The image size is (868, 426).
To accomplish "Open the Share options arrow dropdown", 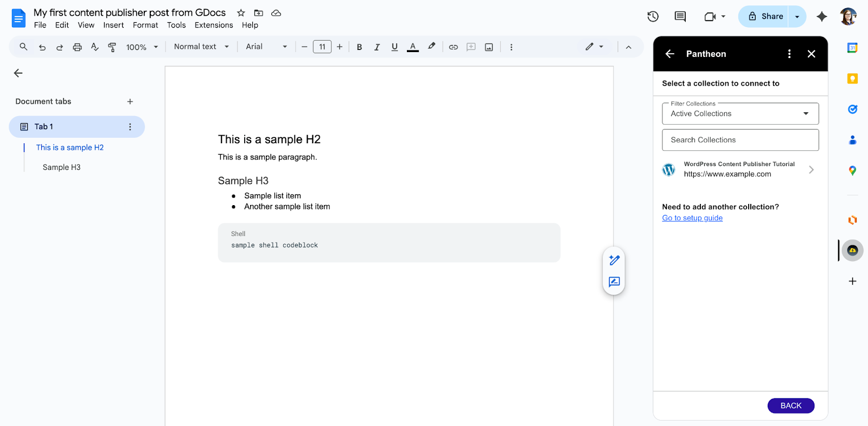I will tap(797, 17).
